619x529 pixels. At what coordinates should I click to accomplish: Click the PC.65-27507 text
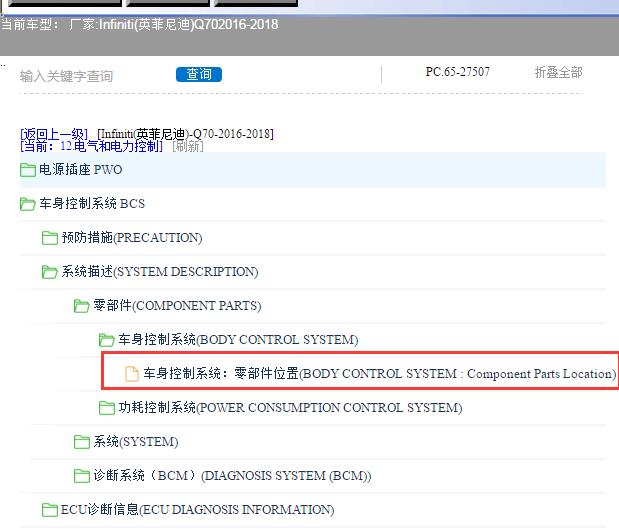(x=458, y=72)
